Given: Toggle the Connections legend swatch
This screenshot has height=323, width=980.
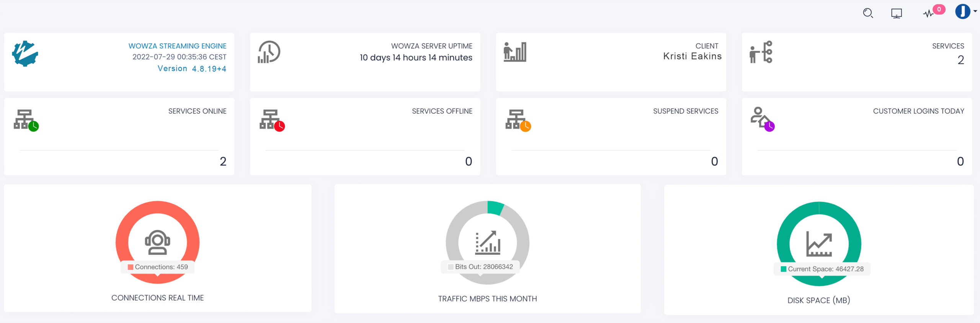Looking at the screenshot, I should coord(131,267).
